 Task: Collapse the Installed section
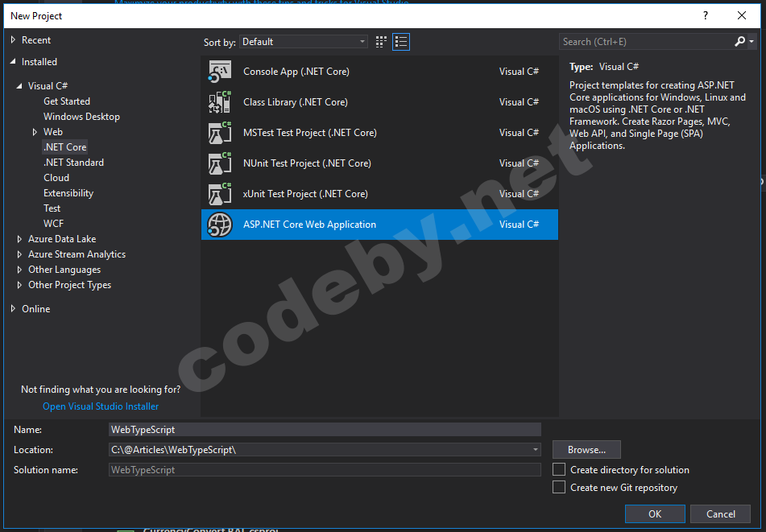pos(13,61)
